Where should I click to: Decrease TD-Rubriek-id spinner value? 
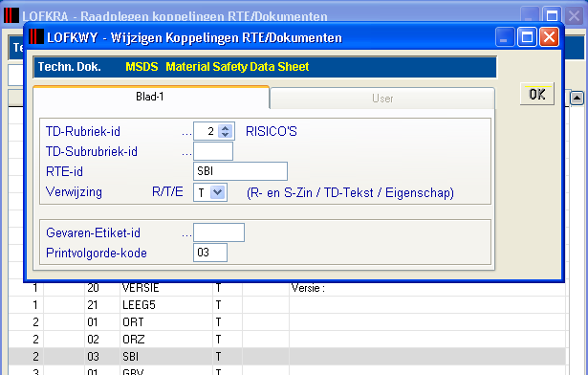pyautogui.click(x=225, y=134)
